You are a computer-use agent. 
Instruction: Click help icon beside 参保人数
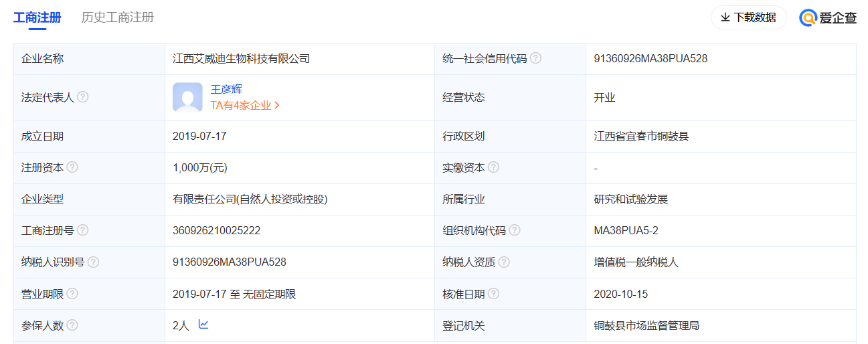tap(72, 325)
